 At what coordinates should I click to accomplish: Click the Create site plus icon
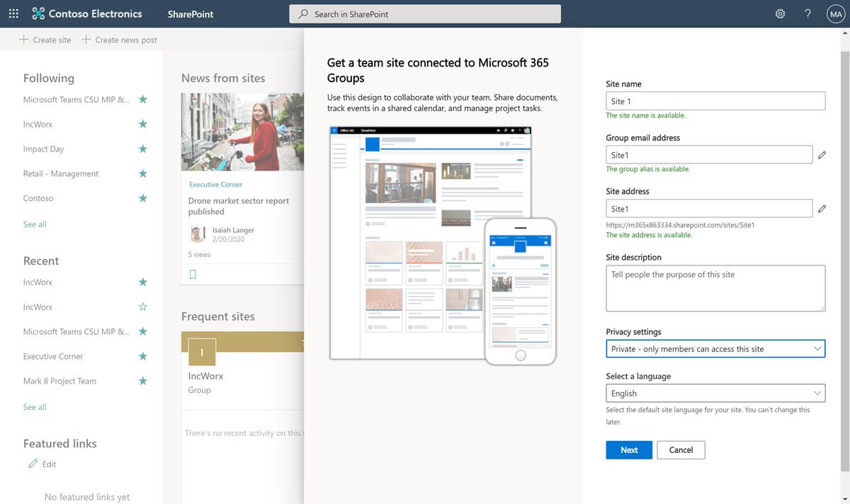24,40
